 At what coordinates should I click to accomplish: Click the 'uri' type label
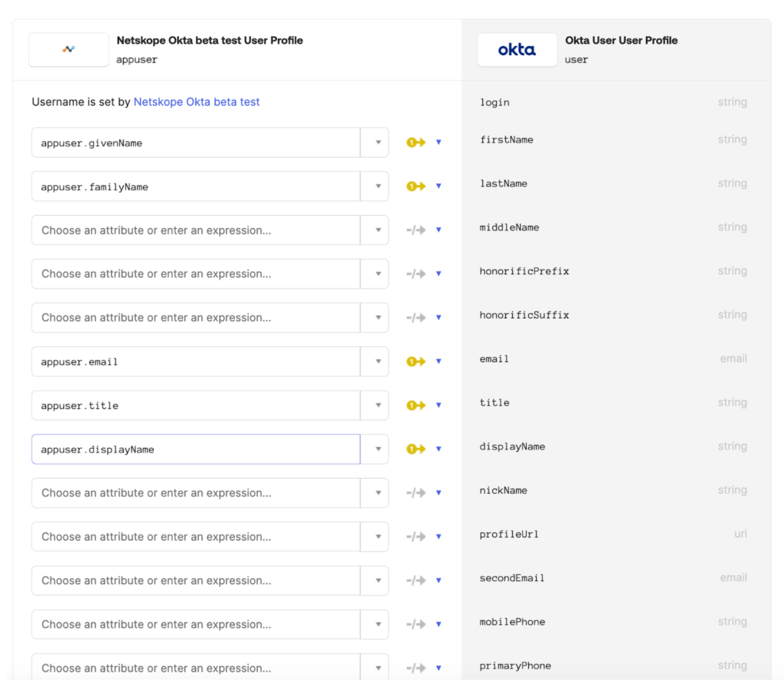point(740,534)
